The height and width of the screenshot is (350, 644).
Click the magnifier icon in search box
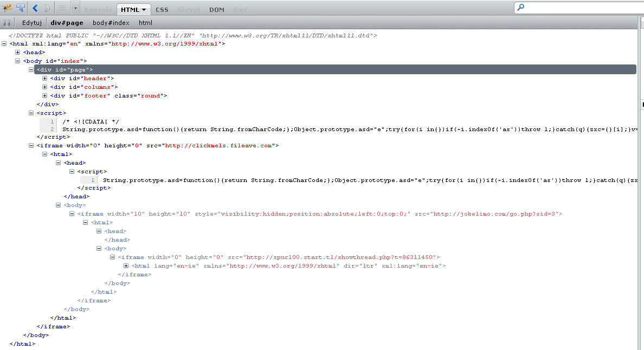(521, 8)
